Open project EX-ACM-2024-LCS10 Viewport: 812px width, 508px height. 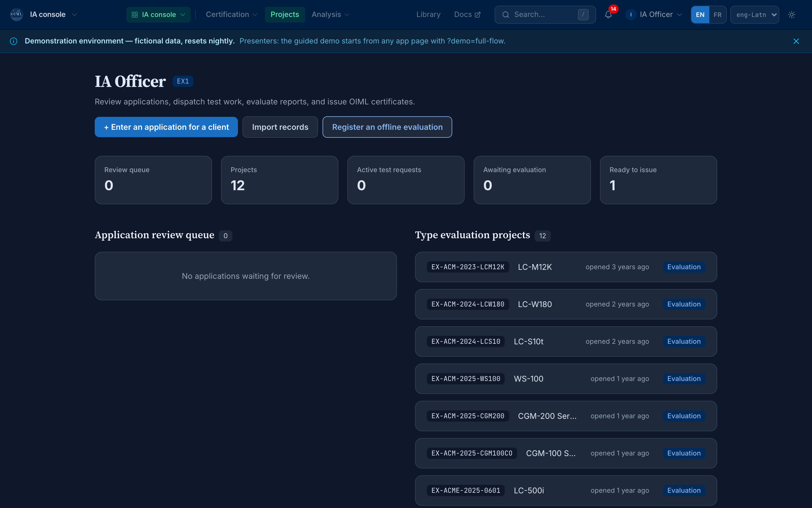(566, 342)
